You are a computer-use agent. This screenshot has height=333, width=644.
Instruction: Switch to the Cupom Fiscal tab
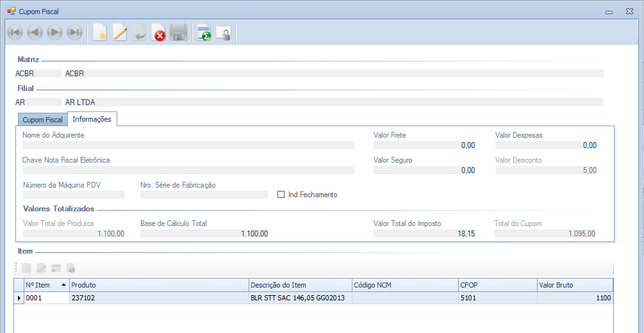[x=42, y=120]
